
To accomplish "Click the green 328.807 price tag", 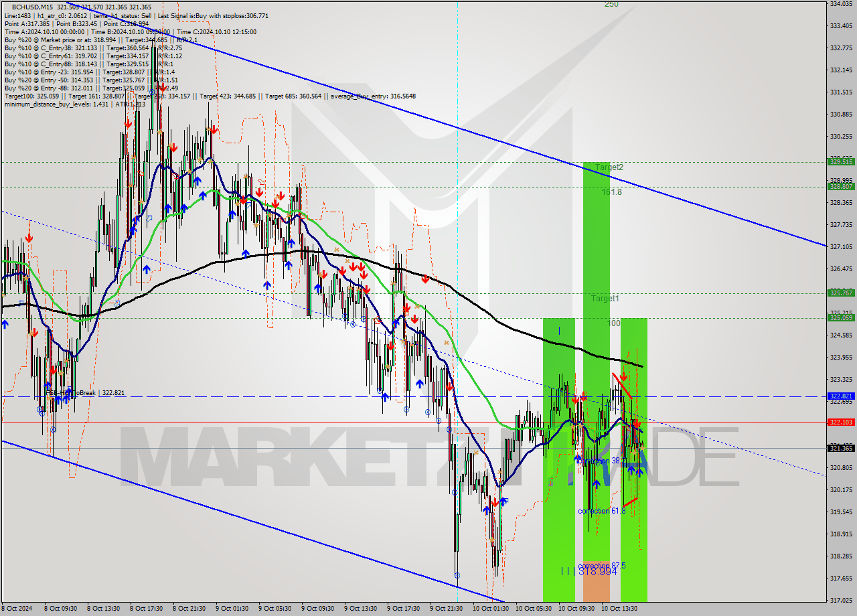I will point(841,186).
